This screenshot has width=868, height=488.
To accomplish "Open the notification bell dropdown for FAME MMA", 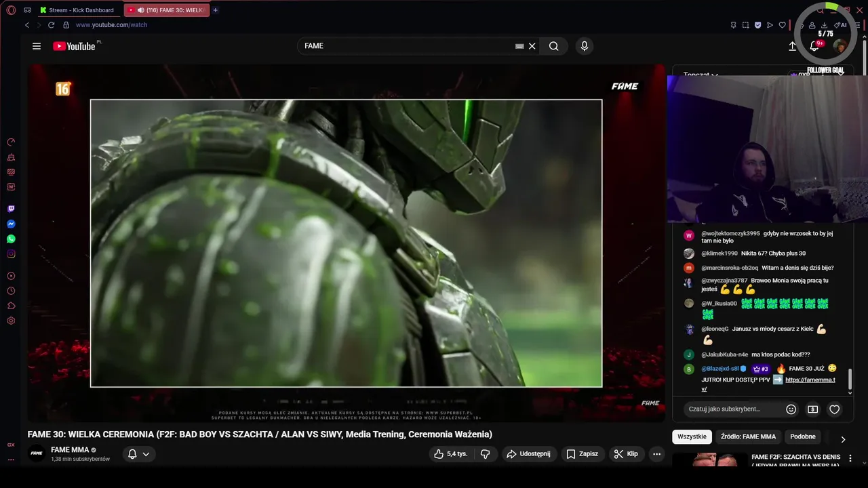I will click(x=138, y=454).
